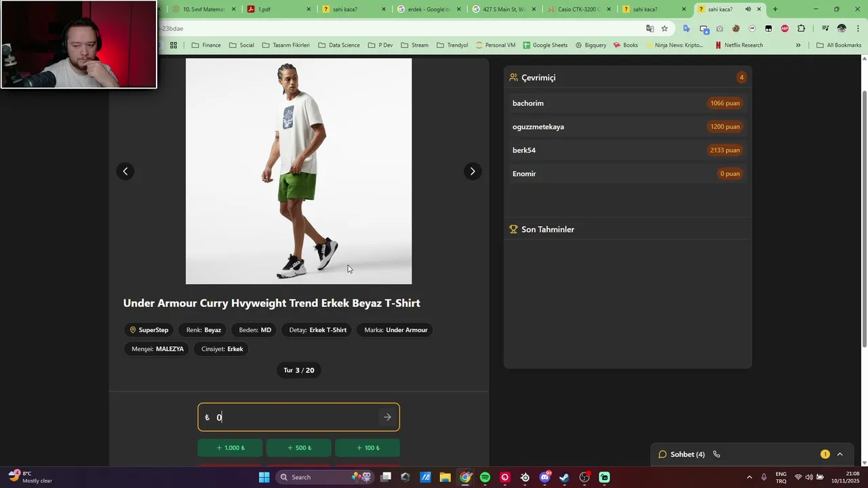Select player berk54 in the online list

tap(627, 150)
